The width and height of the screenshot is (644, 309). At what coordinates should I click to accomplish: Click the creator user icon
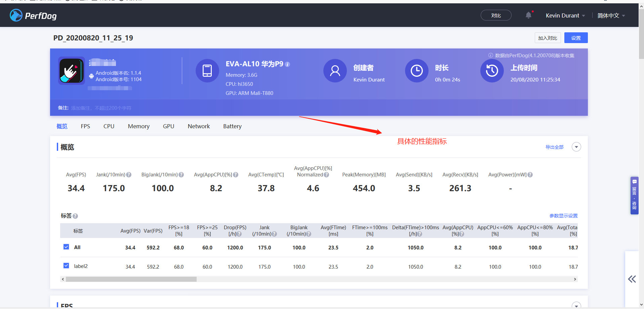335,71
